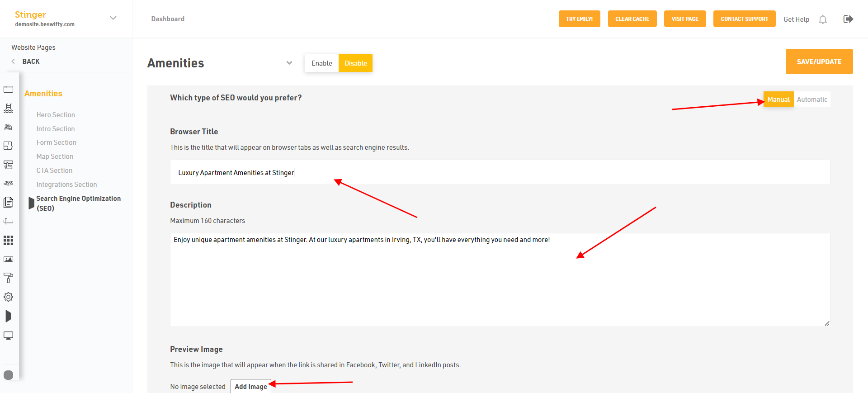Select the Disable toggle for Amenities

pyautogui.click(x=355, y=63)
